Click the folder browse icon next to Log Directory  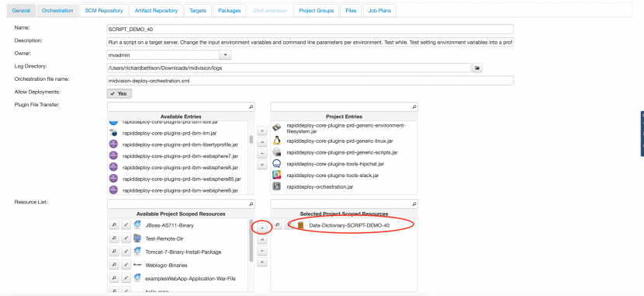(477, 68)
